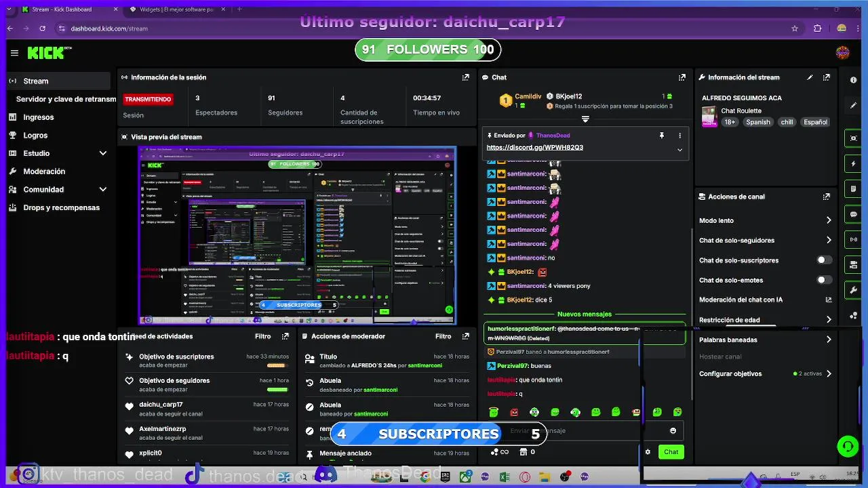The width and height of the screenshot is (868, 488).
Task: Select Stream in the left sidebar
Action: pyautogui.click(x=58, y=81)
